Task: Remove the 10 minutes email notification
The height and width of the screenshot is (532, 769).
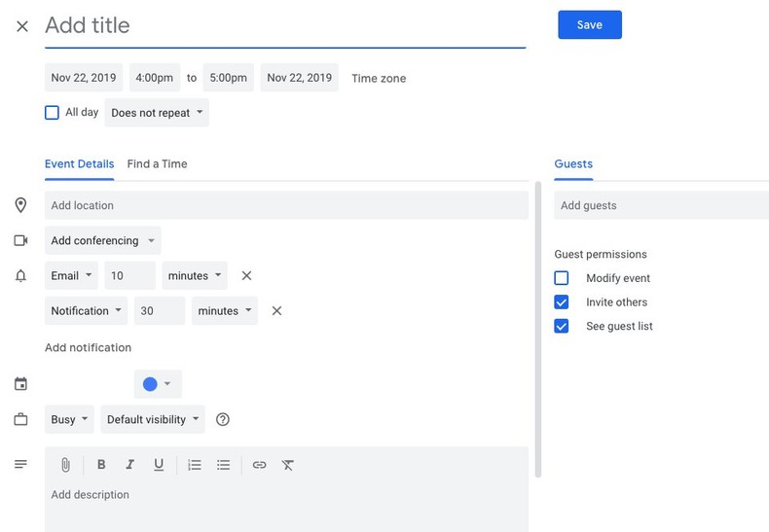Action: click(x=246, y=276)
